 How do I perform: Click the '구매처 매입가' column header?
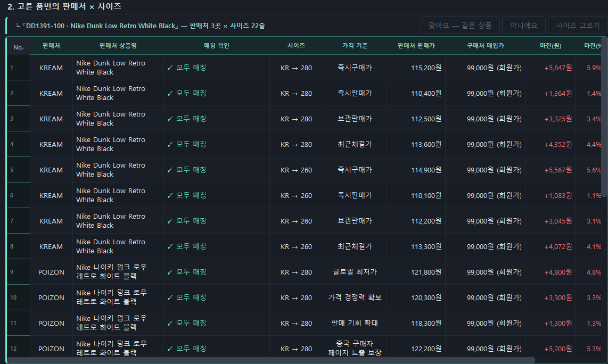485,46
